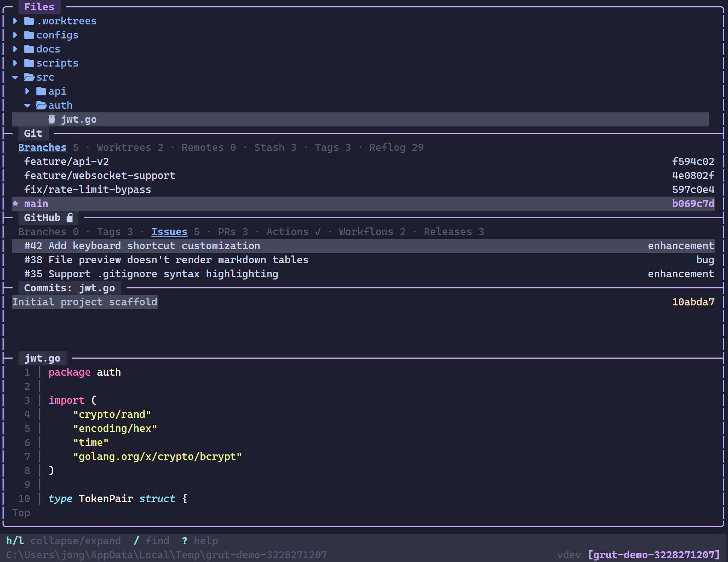Viewport: 728px width, 562px height.
Task: Click enhancement label on issue #35
Action: coord(681,274)
